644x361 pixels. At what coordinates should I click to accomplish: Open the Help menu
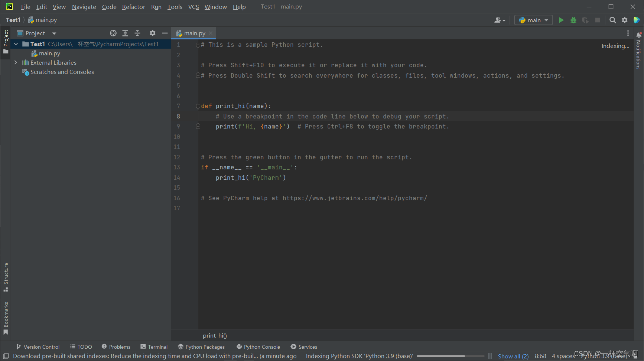point(239,7)
